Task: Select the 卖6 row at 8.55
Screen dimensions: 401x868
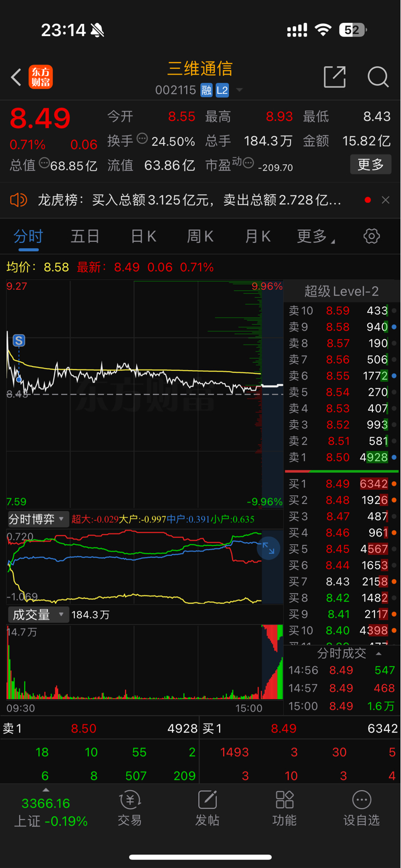Action: point(342,376)
